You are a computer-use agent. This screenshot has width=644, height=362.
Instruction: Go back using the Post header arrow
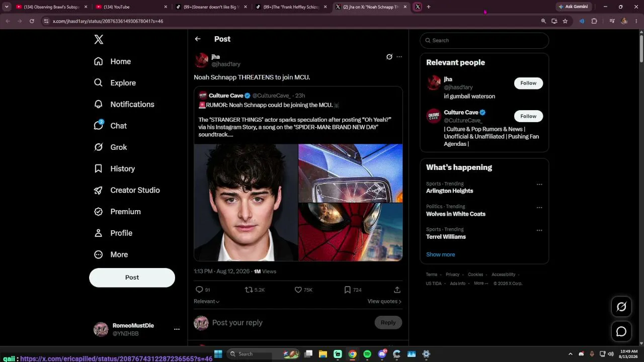(198, 39)
